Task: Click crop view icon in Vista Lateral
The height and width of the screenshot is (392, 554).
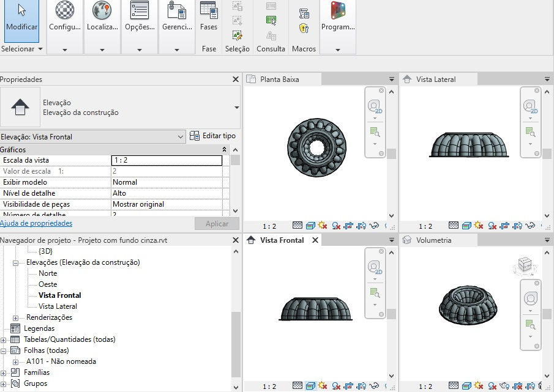Action: (504, 226)
